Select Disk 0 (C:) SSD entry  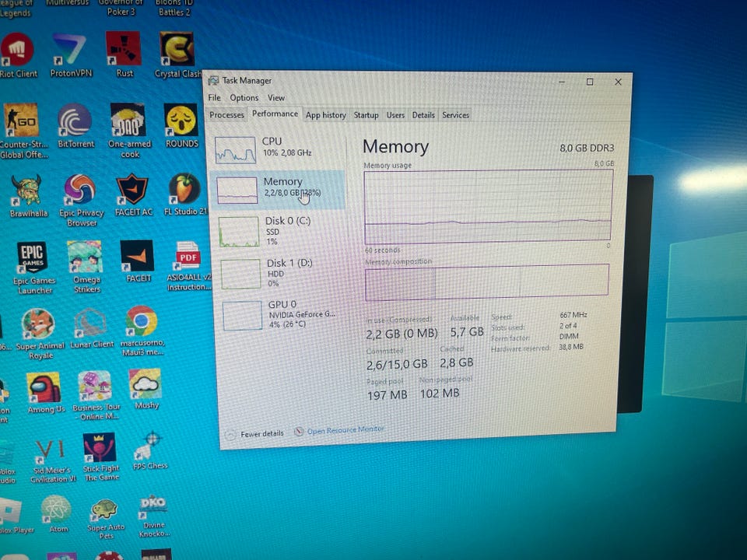(x=281, y=231)
